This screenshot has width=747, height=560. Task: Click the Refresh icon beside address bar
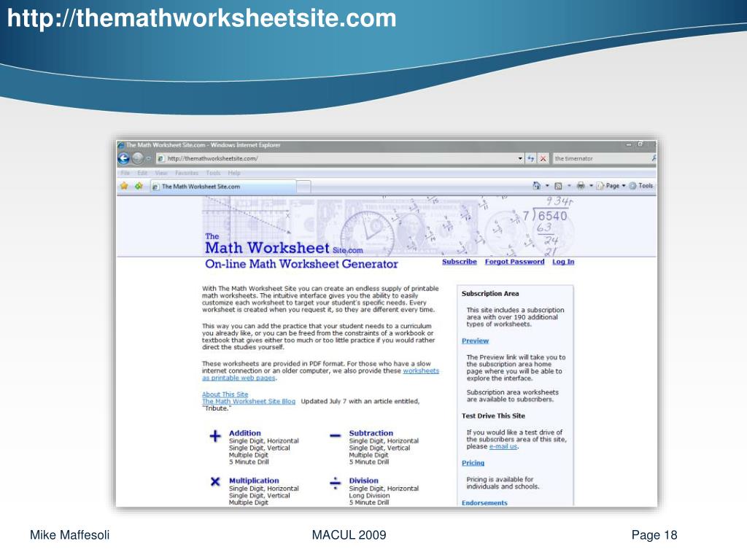click(531, 158)
